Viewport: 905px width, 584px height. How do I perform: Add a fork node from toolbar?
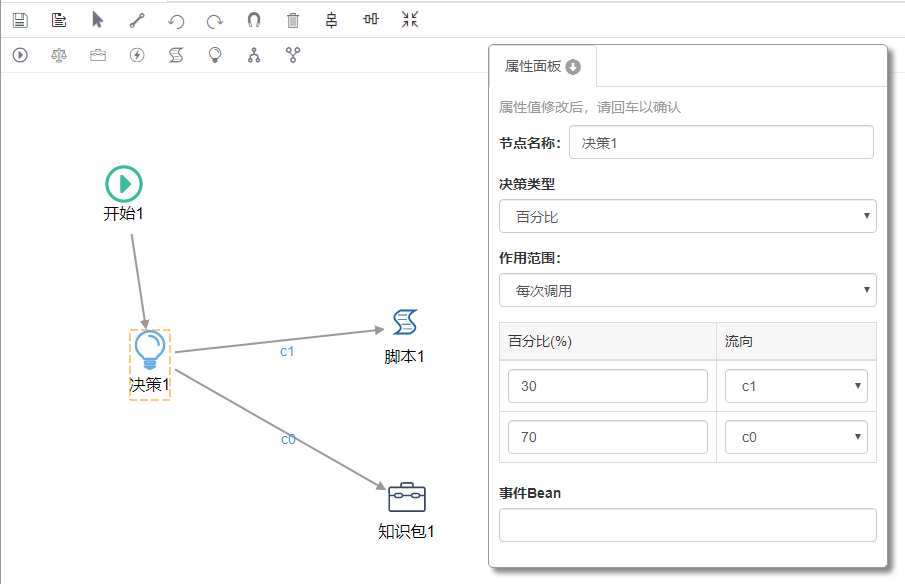pos(254,55)
